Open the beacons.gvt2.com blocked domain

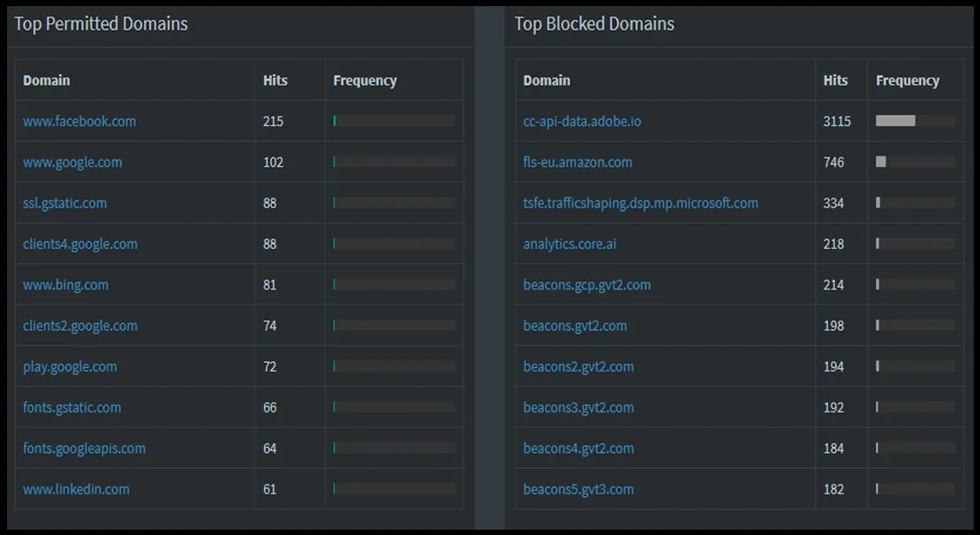tap(576, 325)
